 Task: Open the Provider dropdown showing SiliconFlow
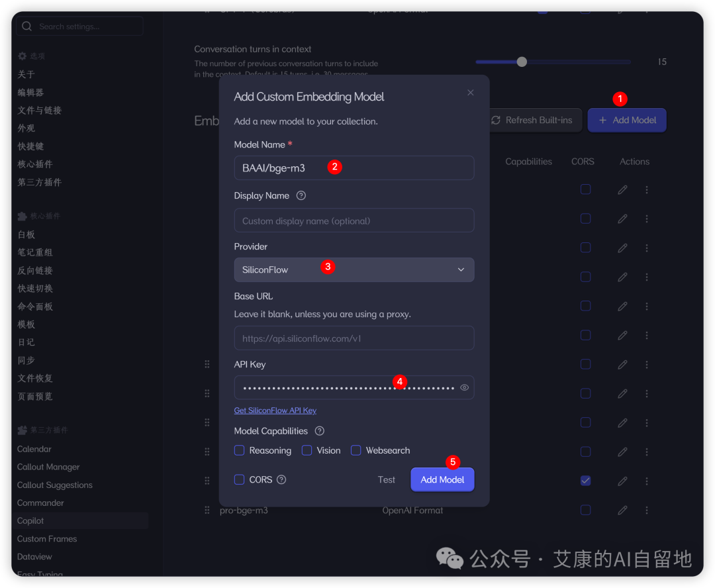(354, 269)
